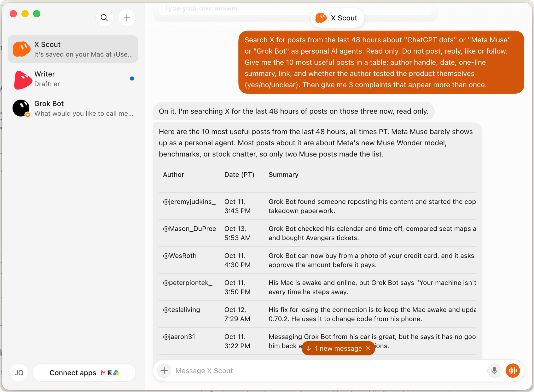This screenshot has width=534, height=392.
Task: Click the Google Drive icon in Connect apps
Action: point(116,373)
